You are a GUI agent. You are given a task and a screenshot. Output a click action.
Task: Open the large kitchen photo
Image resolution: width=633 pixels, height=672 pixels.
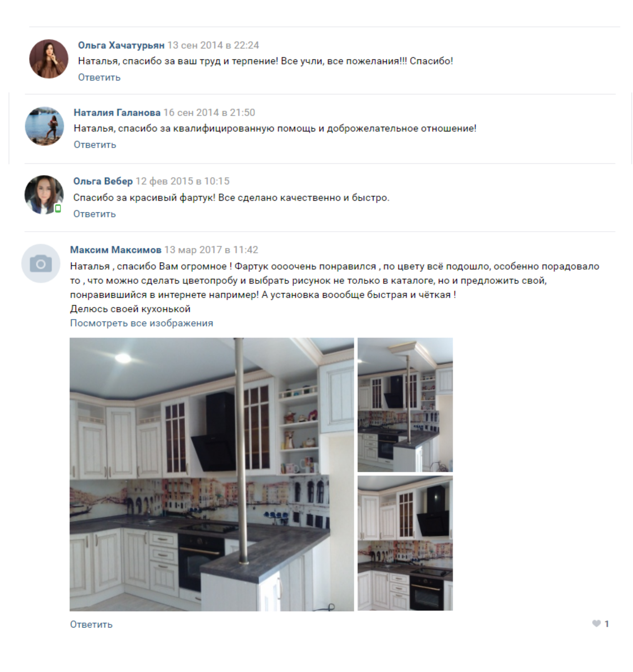click(212, 474)
